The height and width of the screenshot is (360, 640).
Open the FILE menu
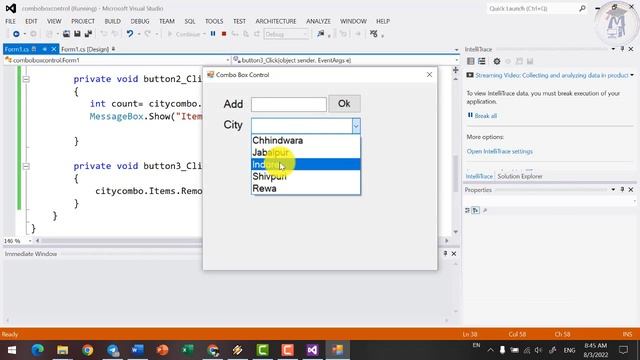[10, 21]
